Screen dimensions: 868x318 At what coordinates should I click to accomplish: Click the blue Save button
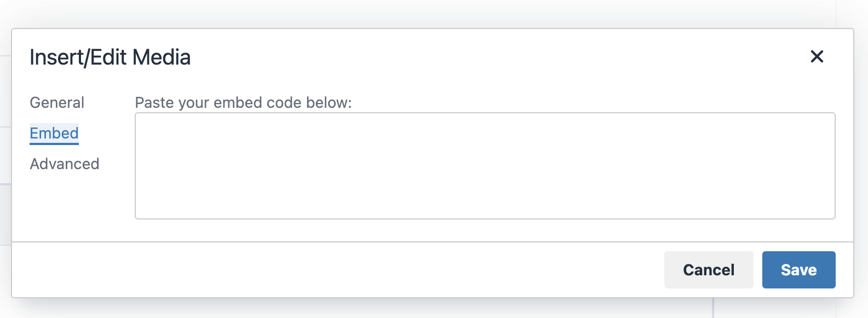(x=798, y=270)
